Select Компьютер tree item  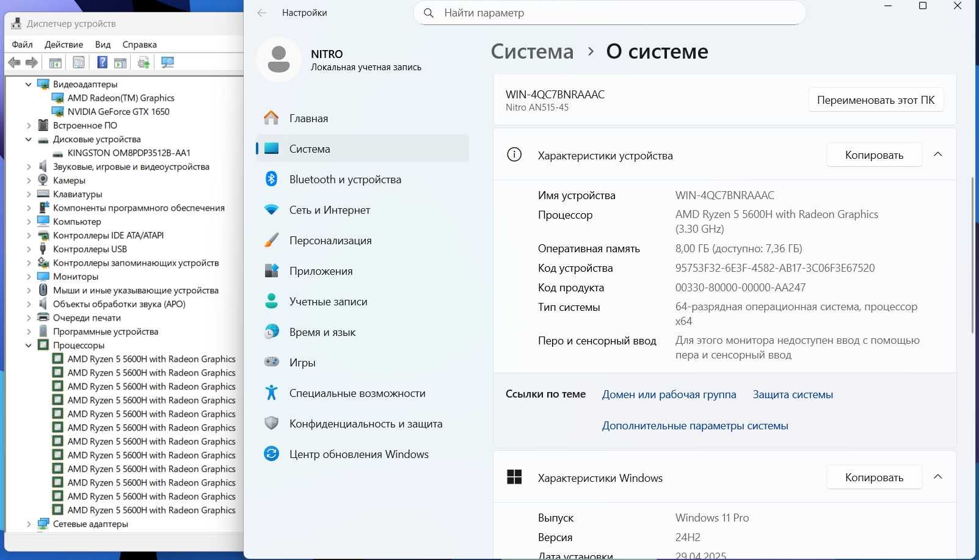point(77,222)
